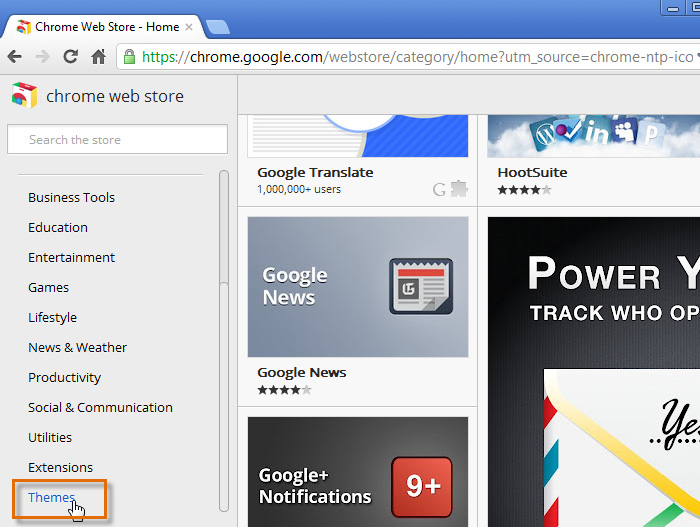Open the HootSuite banner image
Viewport: 700px width, 527px height.
pyautogui.click(x=594, y=136)
